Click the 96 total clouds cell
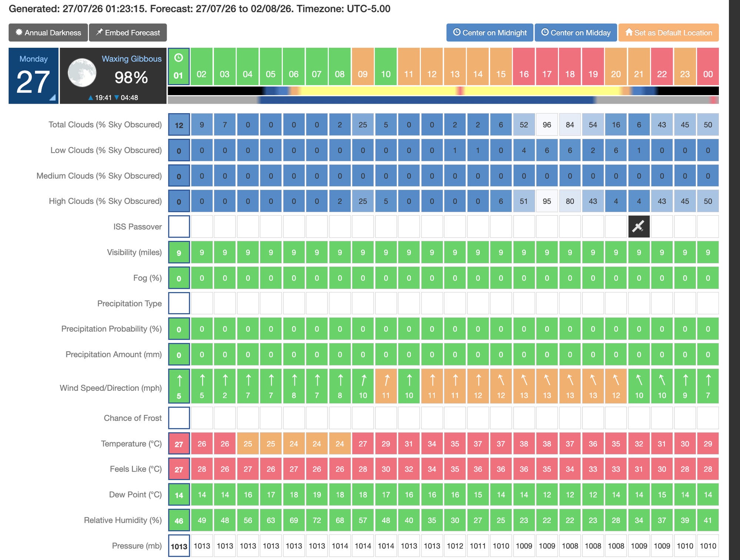The image size is (740, 560). coord(547,125)
